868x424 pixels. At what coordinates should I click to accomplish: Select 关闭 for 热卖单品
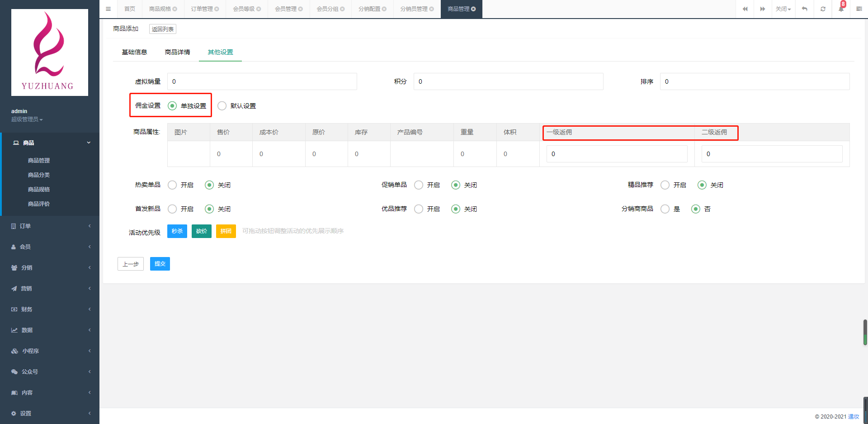point(209,185)
